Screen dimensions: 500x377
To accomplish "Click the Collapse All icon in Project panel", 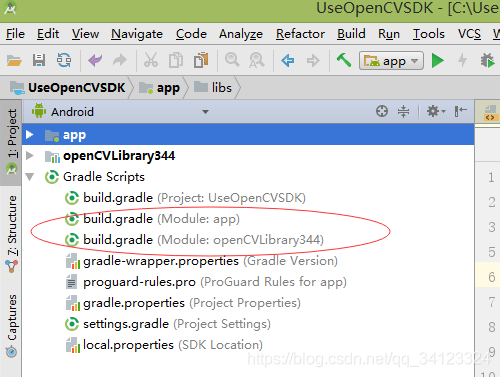I will (403, 111).
